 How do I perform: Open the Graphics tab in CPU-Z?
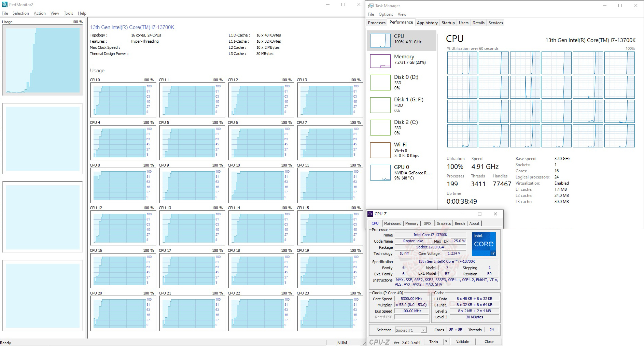tap(444, 224)
